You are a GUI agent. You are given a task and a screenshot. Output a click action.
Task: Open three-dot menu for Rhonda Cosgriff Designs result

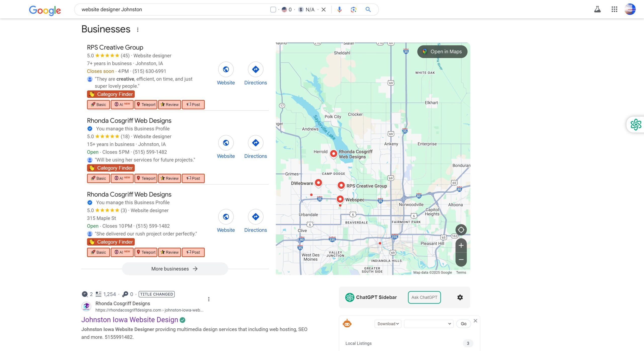(x=209, y=299)
